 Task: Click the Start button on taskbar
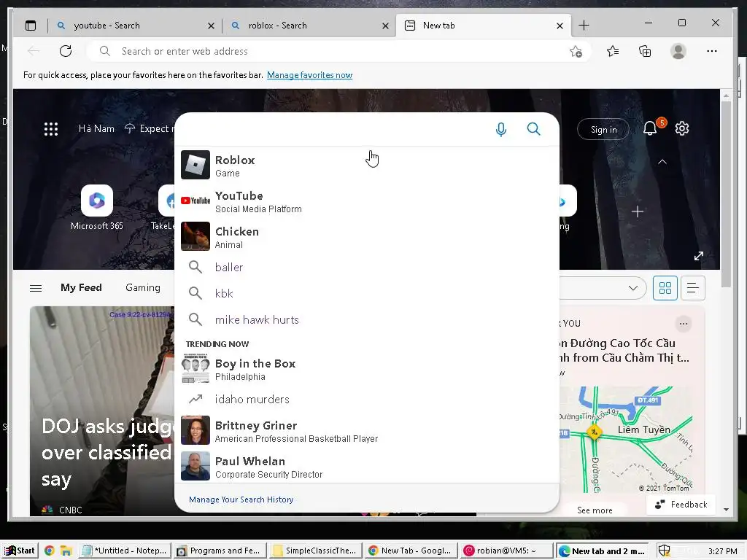pyautogui.click(x=19, y=551)
